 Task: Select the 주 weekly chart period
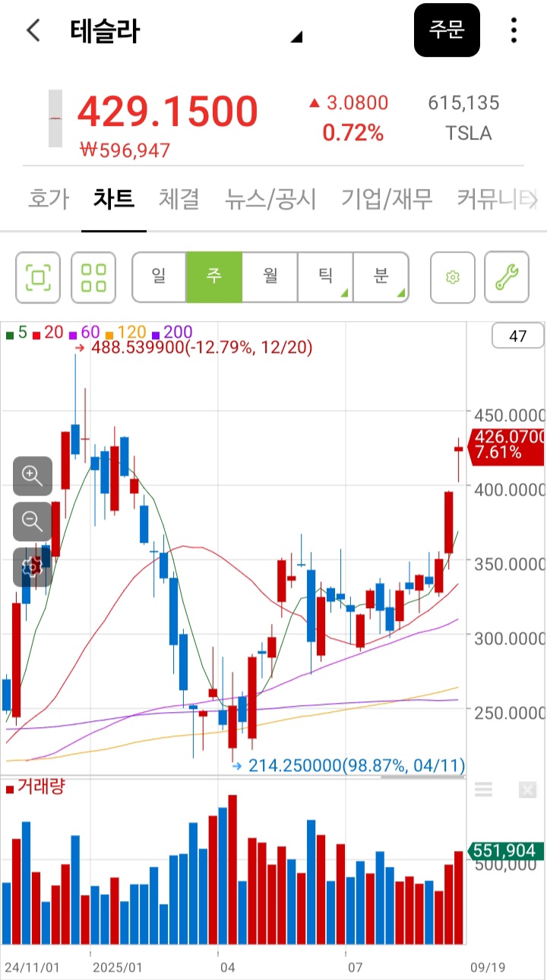[x=214, y=277]
